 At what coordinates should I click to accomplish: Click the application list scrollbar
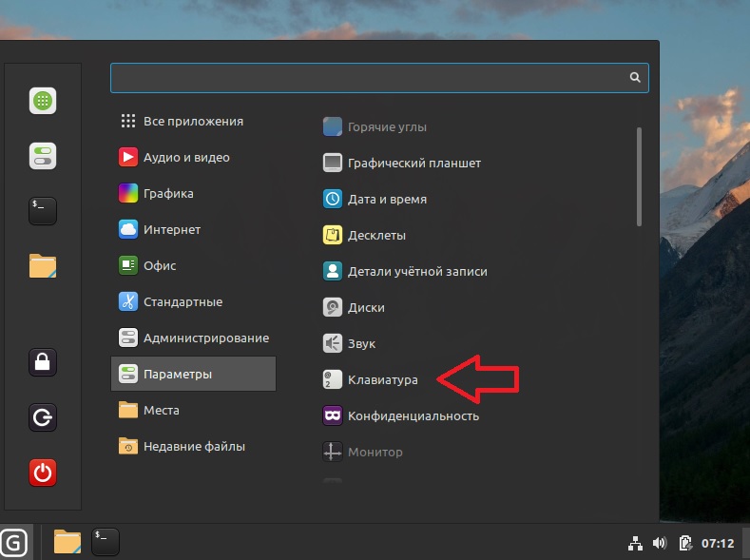click(x=639, y=179)
